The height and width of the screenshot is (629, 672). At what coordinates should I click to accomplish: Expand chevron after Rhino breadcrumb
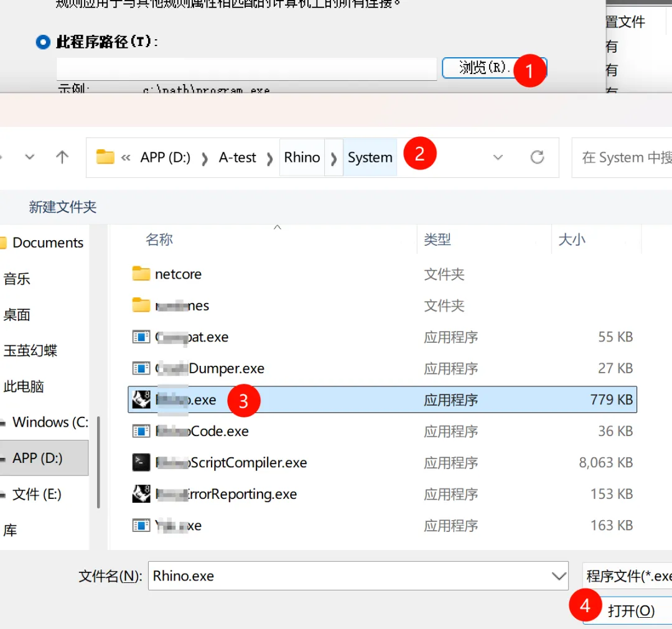coord(334,158)
